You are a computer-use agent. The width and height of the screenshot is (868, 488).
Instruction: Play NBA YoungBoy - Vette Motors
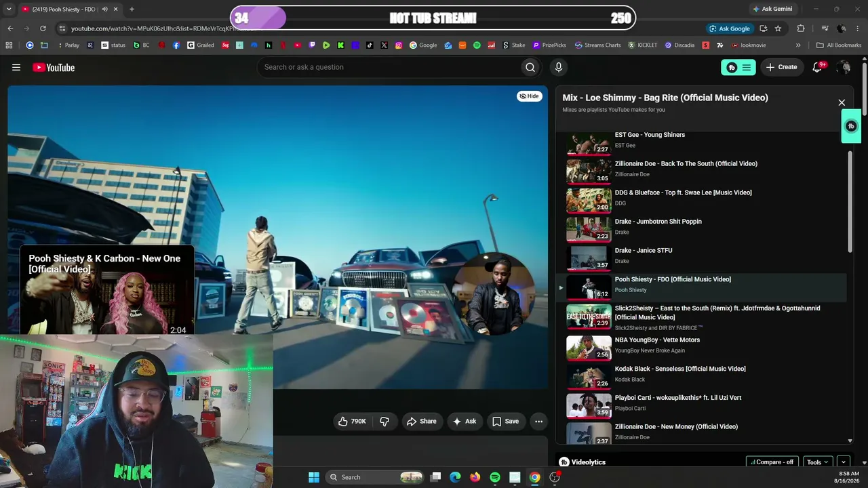click(x=702, y=348)
